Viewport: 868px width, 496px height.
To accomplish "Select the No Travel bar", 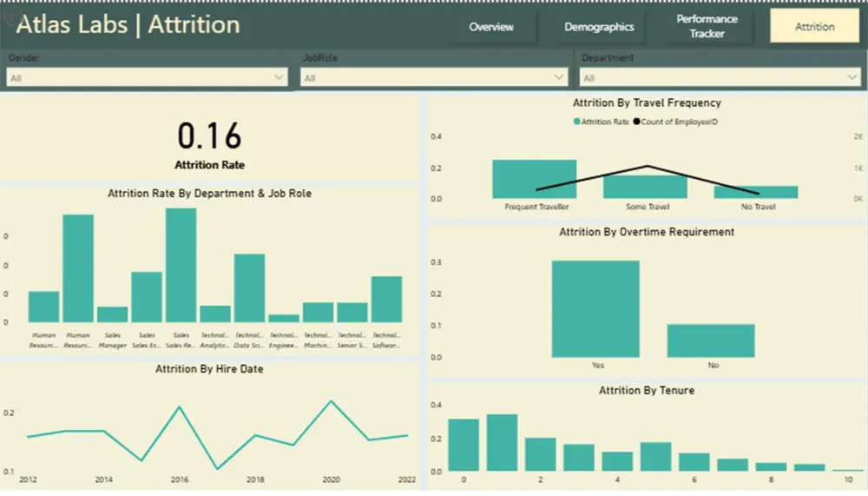I will [x=756, y=192].
